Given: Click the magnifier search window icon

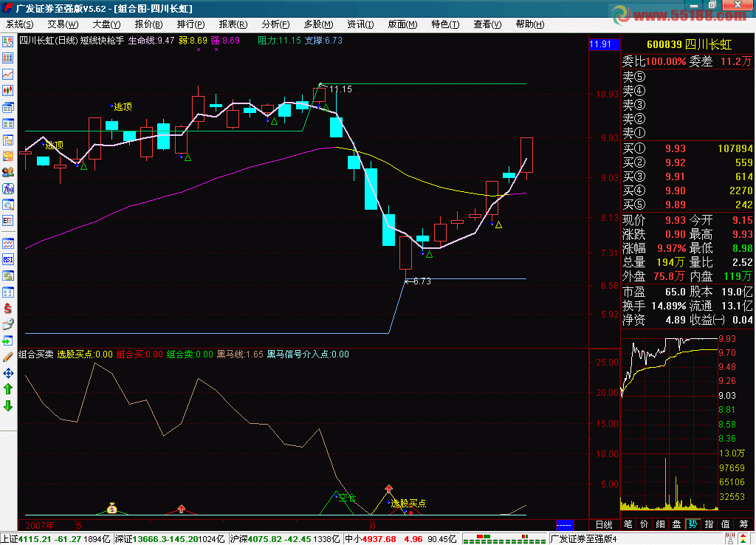Looking at the screenshot, I should [7, 205].
